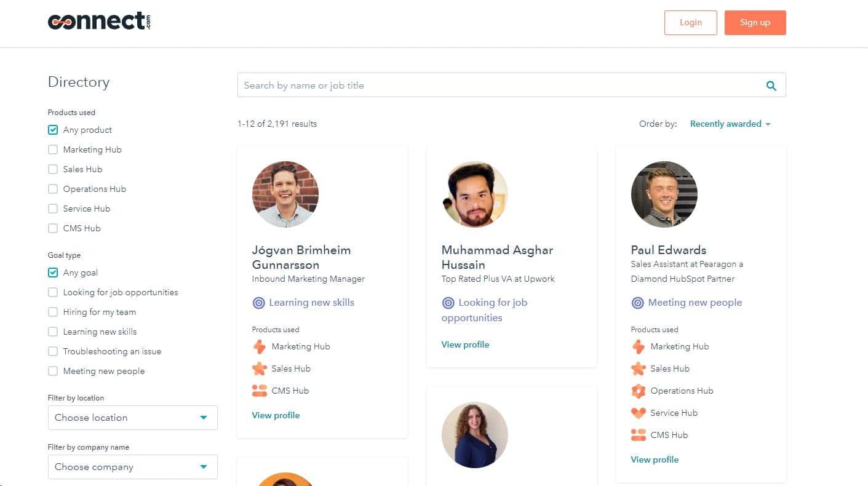This screenshot has width=868, height=486.
Task: Click Jógvan's CMS Hub product icon
Action: (x=259, y=391)
